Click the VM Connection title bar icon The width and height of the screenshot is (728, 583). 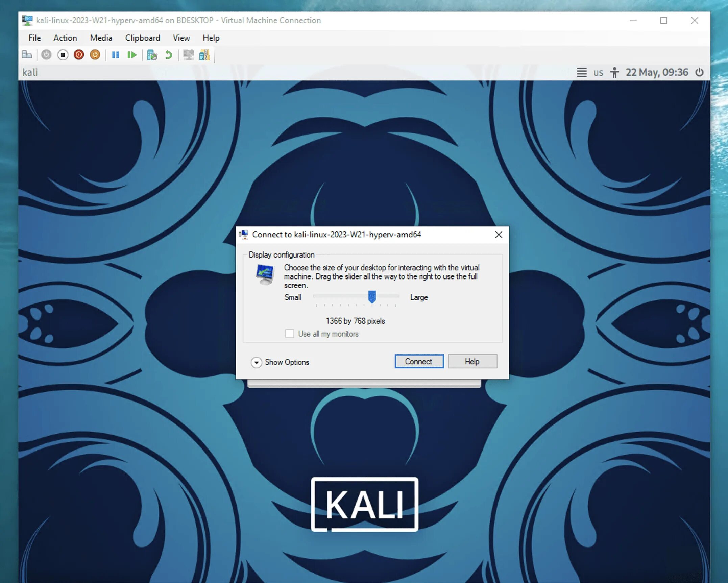click(27, 20)
